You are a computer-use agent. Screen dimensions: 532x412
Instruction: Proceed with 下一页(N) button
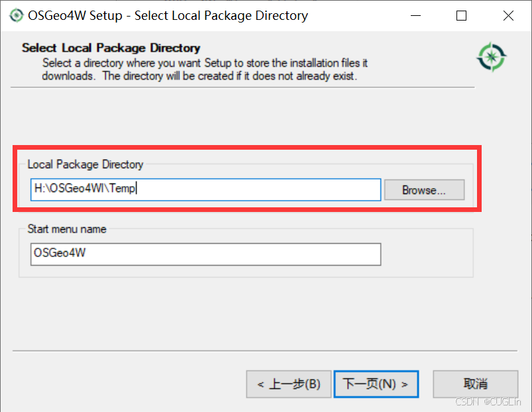[x=376, y=384]
